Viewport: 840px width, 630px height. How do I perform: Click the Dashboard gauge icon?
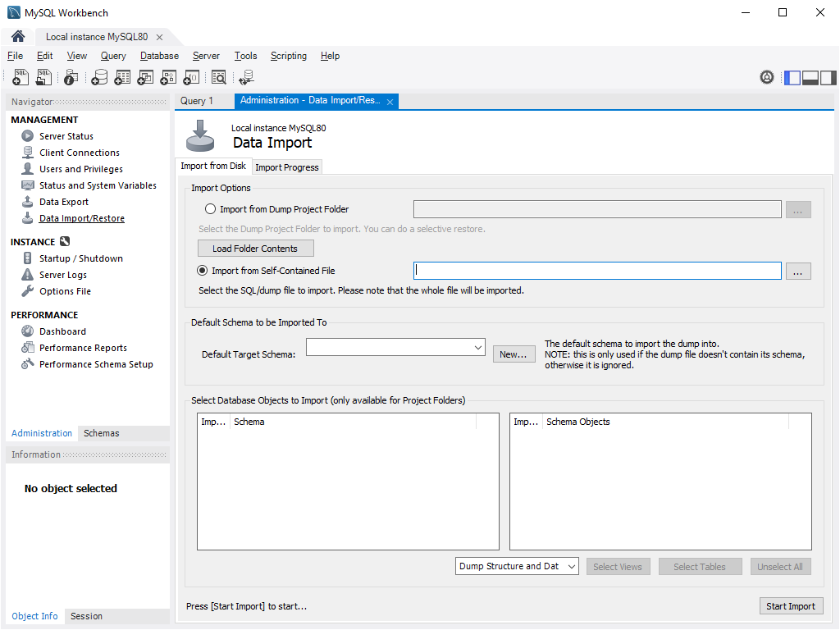tap(27, 331)
